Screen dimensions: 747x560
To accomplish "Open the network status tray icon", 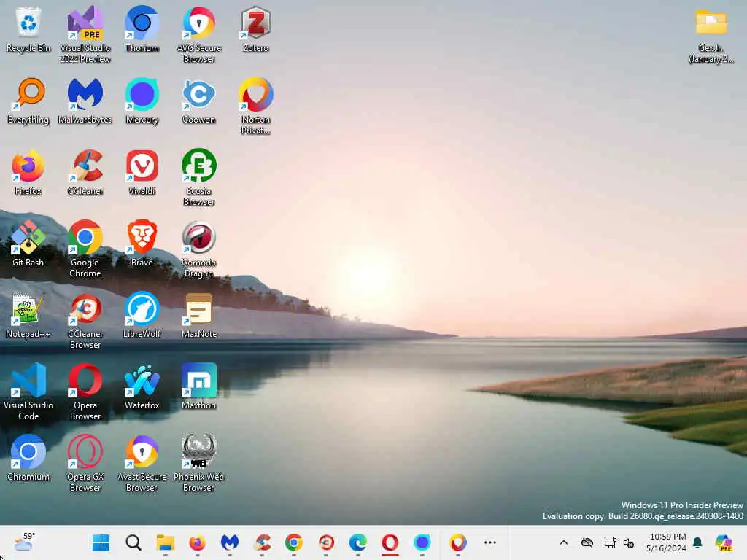I will point(610,542).
